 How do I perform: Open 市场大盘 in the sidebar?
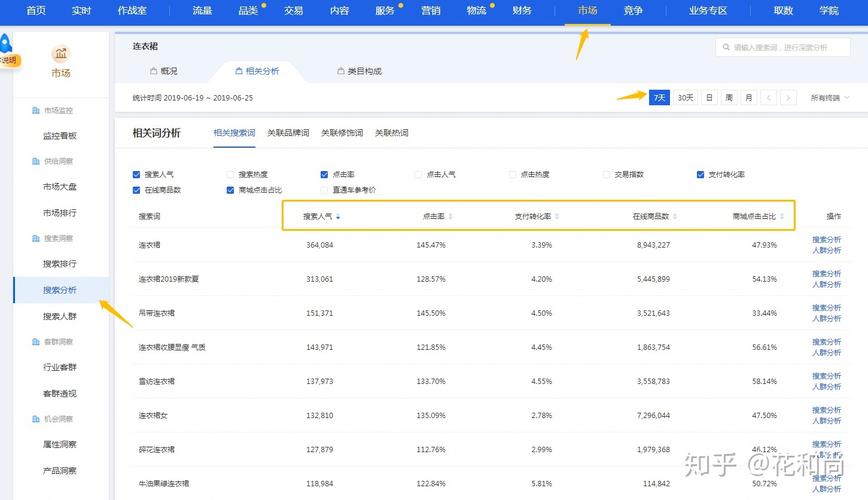[60, 187]
